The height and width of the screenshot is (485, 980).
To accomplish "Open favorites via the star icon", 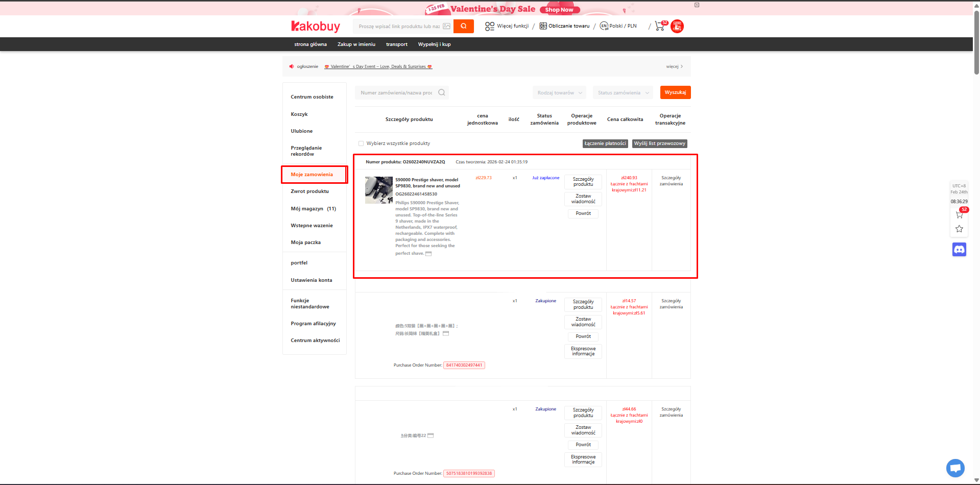I will click(959, 229).
